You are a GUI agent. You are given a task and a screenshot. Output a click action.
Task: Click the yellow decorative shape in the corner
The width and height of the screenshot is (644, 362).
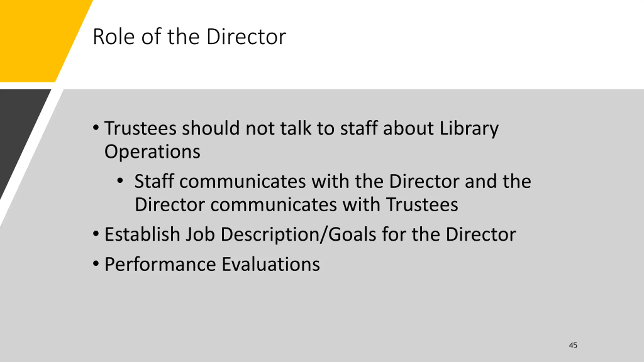38,38
